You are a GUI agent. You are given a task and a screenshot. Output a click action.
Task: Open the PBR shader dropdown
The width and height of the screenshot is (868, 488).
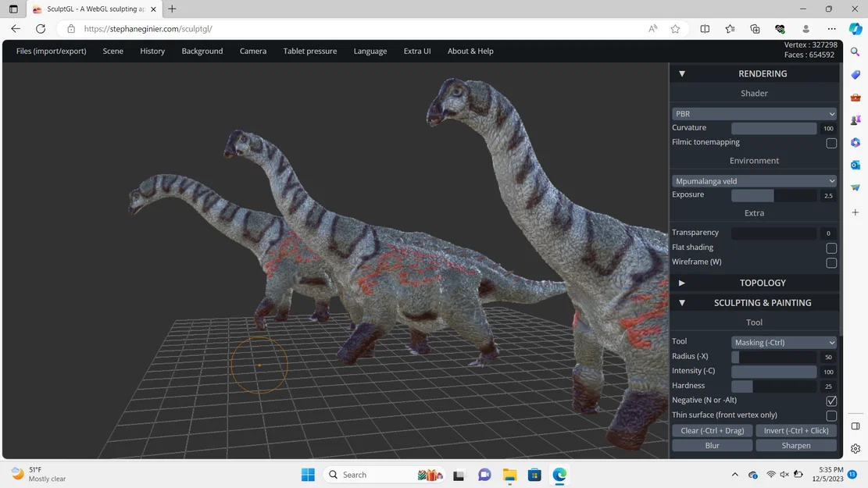point(754,114)
